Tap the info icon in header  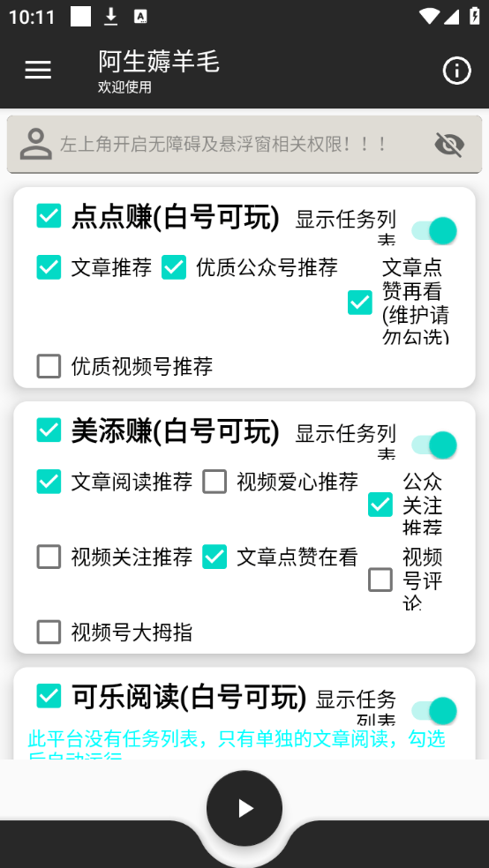click(457, 71)
